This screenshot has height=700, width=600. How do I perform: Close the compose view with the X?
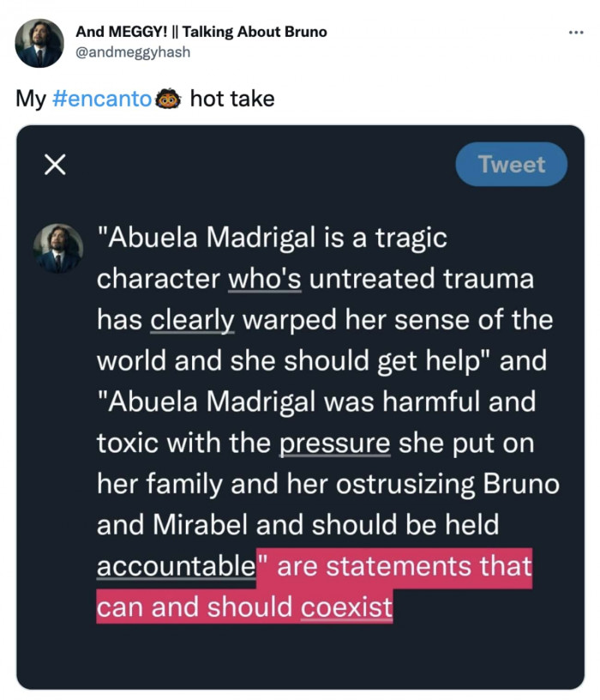click(55, 166)
